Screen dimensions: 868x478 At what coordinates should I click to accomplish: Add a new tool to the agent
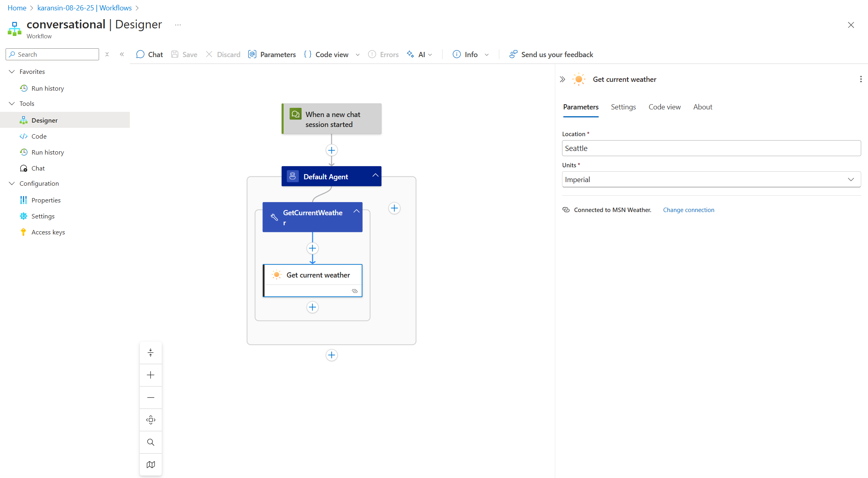tap(394, 208)
